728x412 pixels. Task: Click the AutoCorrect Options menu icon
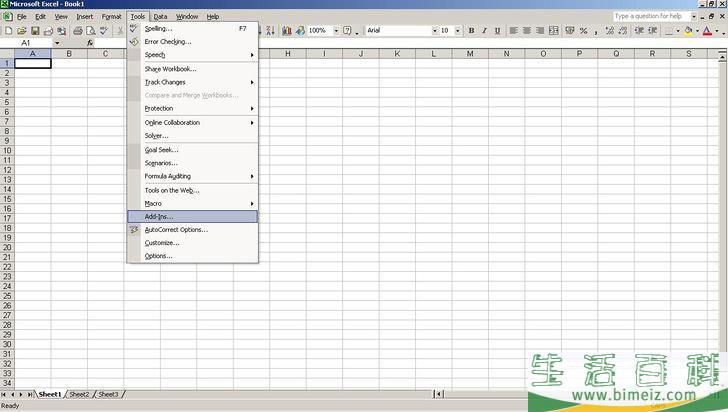[134, 230]
